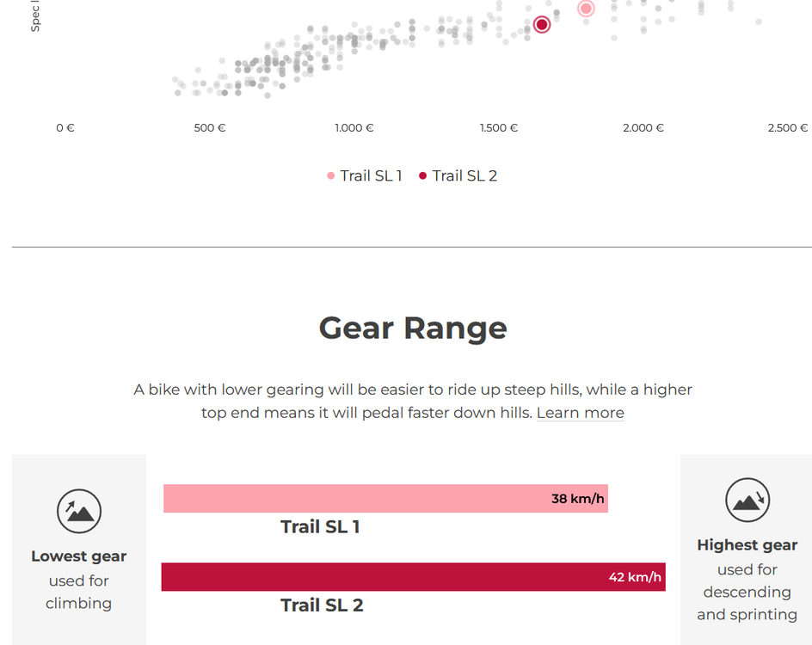This screenshot has width=812, height=645.
Task: Click the red Trail SL 2 legend dot
Action: (x=422, y=176)
